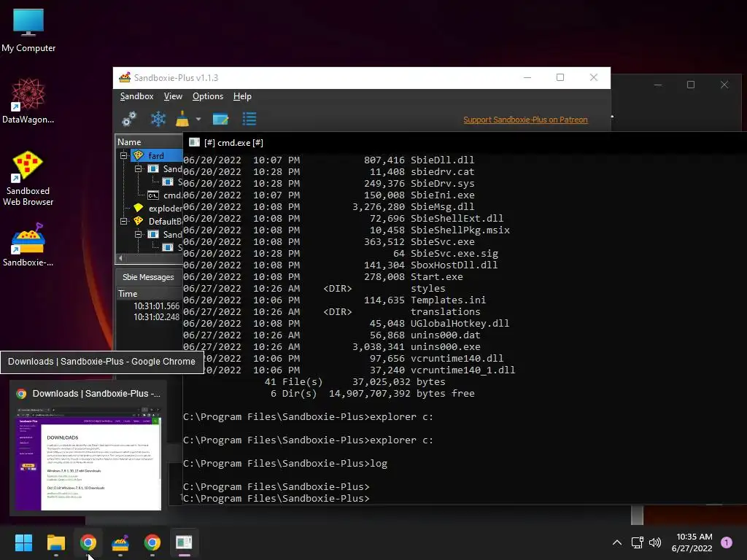Click the cmd process icon in tree
Screen dimensions: 747x560
[153, 195]
